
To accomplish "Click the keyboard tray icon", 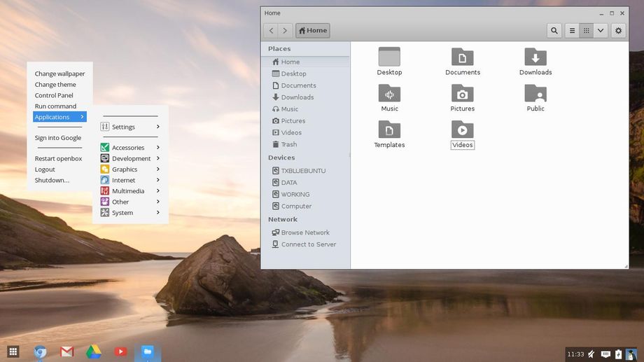I will pos(605,354).
